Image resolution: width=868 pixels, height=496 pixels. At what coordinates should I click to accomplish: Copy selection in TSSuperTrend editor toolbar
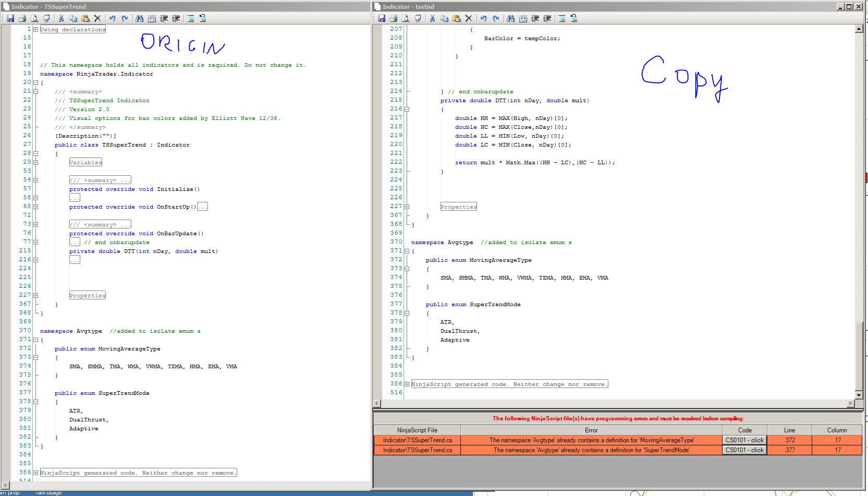click(x=74, y=18)
